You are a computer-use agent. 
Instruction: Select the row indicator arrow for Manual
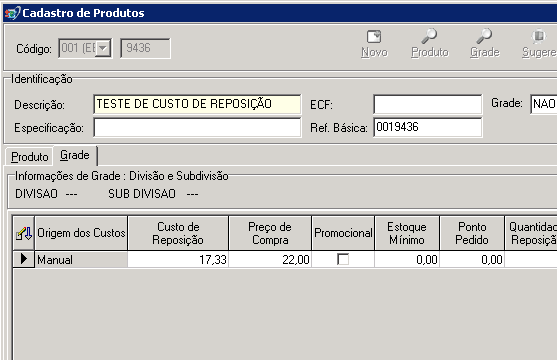(24, 259)
